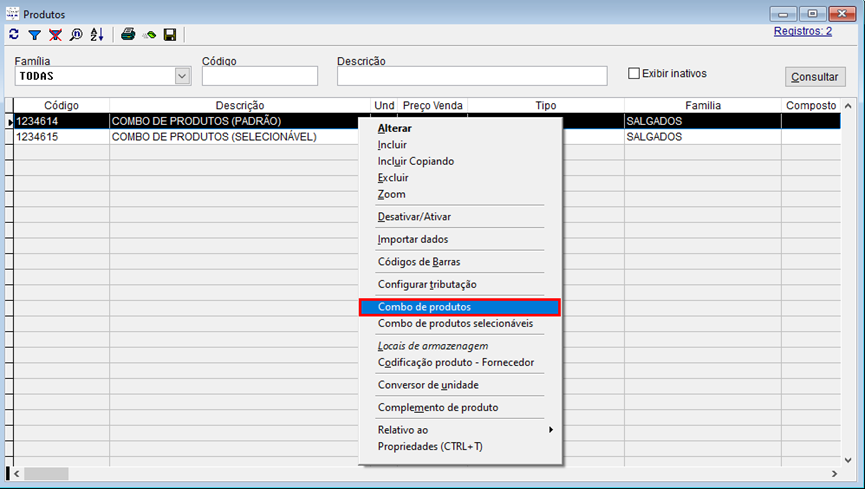Choose Alterar from the context menu
This screenshot has height=489, width=865.
coord(394,128)
